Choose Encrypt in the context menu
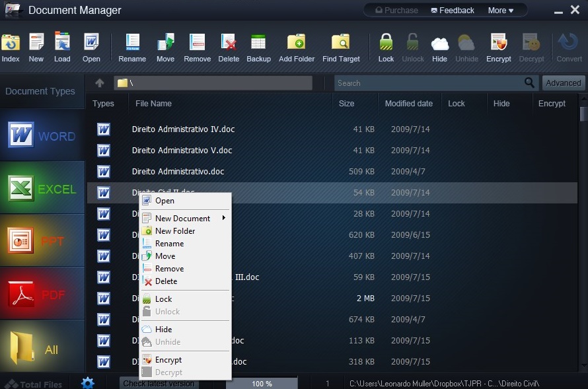588x389 pixels. coord(185,360)
